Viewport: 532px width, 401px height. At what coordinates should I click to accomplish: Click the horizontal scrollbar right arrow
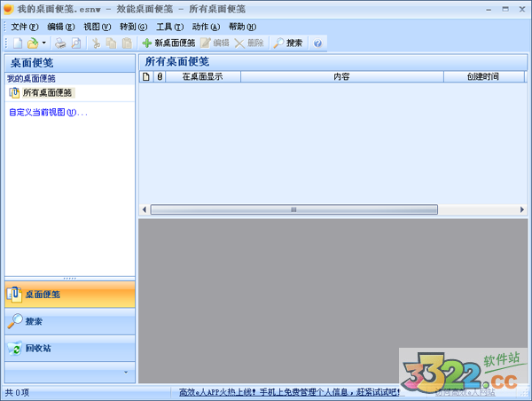tap(522, 209)
